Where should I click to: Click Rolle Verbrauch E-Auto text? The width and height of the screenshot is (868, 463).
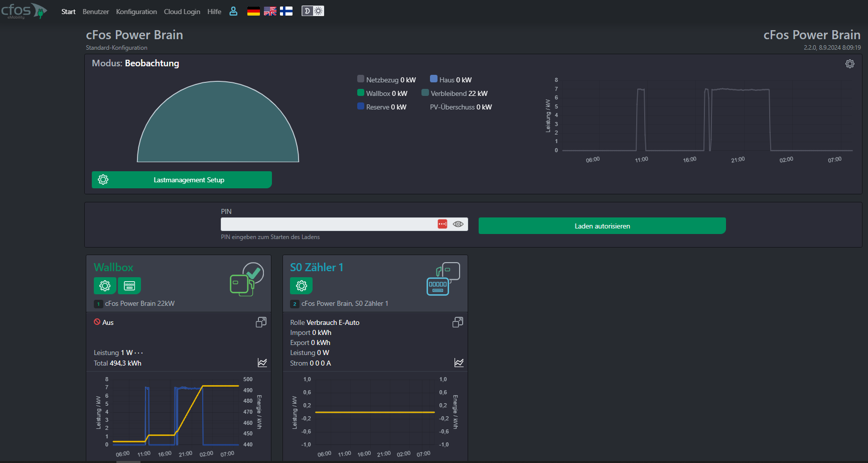tap(325, 322)
